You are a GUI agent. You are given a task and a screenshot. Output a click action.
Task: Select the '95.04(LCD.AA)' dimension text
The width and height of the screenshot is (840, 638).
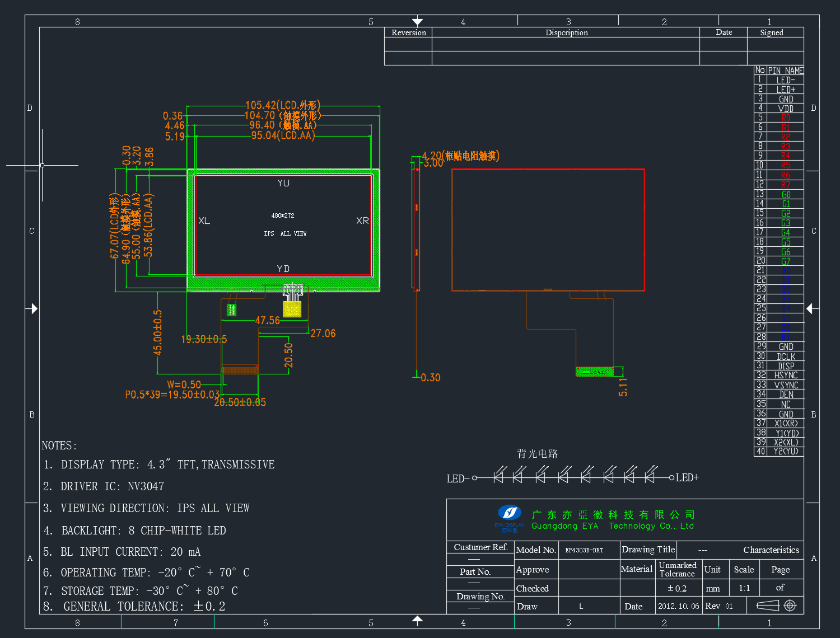click(x=283, y=135)
